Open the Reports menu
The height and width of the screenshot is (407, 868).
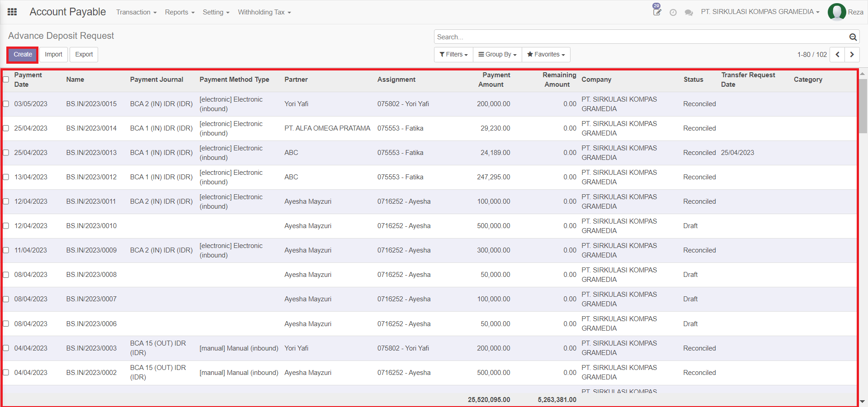pyautogui.click(x=179, y=12)
